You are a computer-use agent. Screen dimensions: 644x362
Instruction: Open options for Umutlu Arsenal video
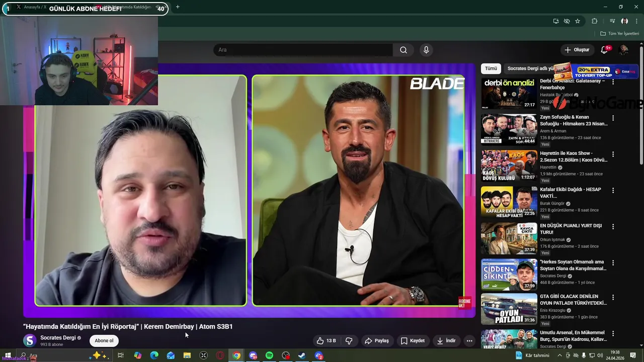[x=613, y=333]
